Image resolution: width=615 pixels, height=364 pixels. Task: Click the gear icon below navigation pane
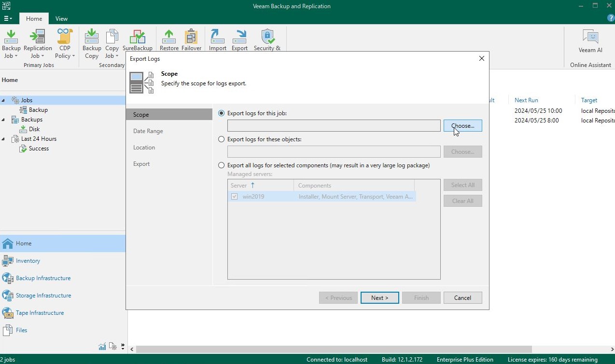click(x=113, y=346)
